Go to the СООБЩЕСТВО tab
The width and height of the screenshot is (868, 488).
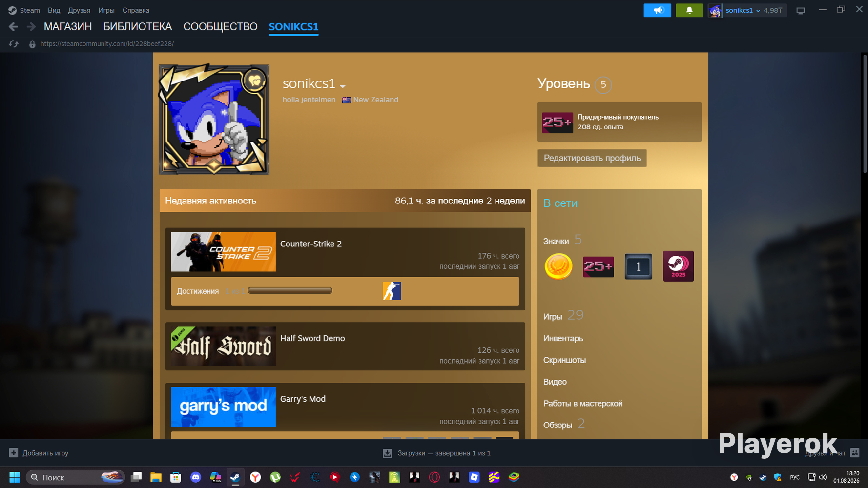pos(220,27)
